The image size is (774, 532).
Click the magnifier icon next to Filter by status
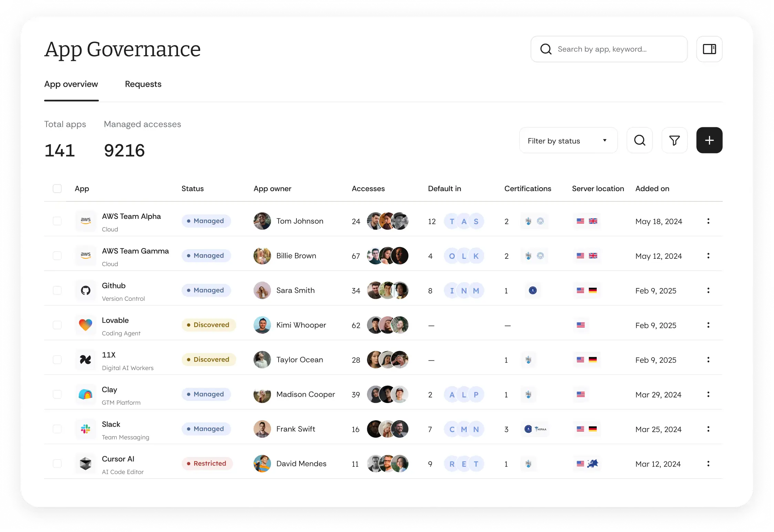pyautogui.click(x=639, y=140)
